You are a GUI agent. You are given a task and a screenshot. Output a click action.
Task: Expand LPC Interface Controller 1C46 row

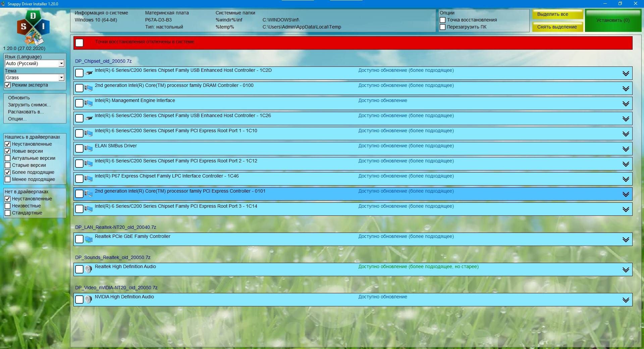coord(626,179)
